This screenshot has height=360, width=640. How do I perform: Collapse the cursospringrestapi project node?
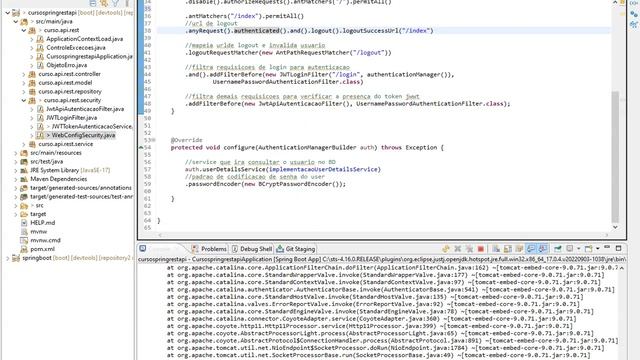[7, 13]
